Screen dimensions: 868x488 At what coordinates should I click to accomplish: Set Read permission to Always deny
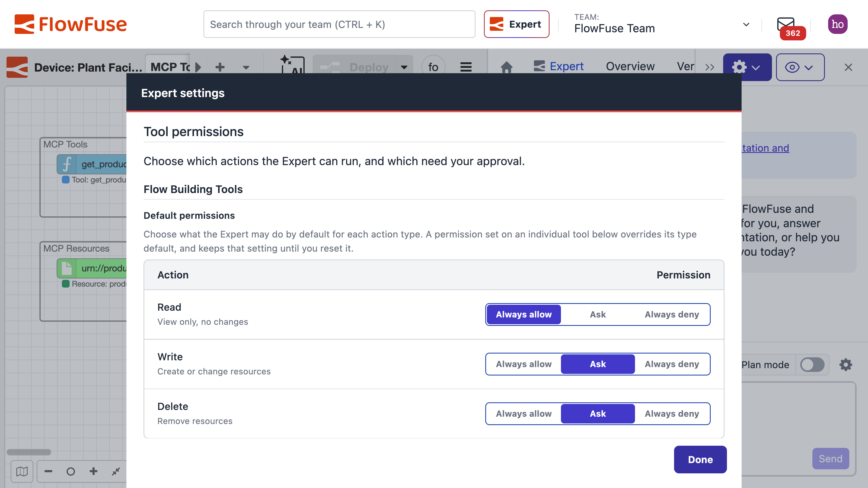coord(672,314)
